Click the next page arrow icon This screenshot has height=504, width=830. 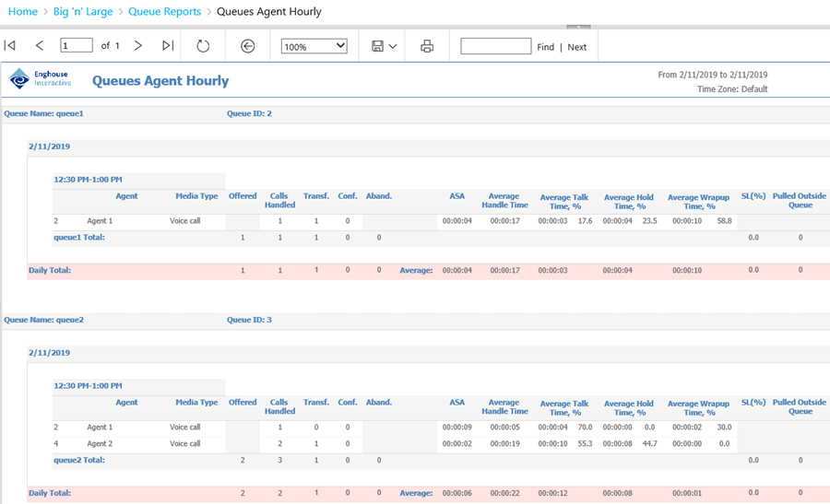(x=138, y=46)
